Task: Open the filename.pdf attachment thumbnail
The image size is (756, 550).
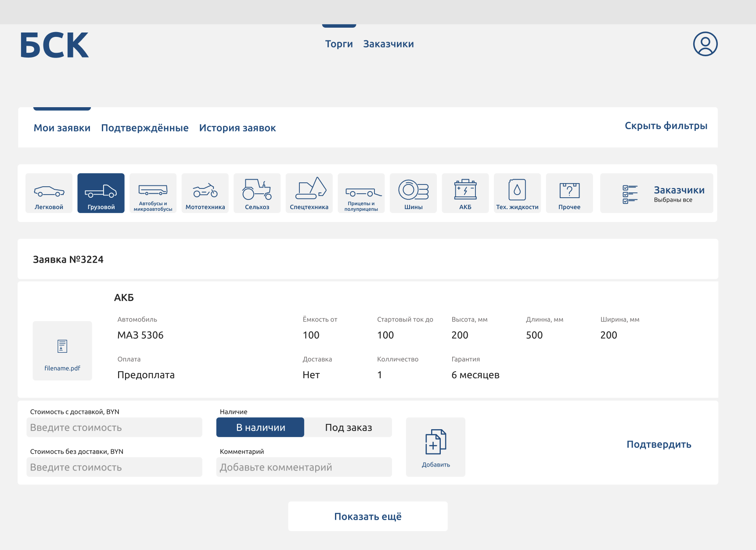Action: (x=62, y=351)
